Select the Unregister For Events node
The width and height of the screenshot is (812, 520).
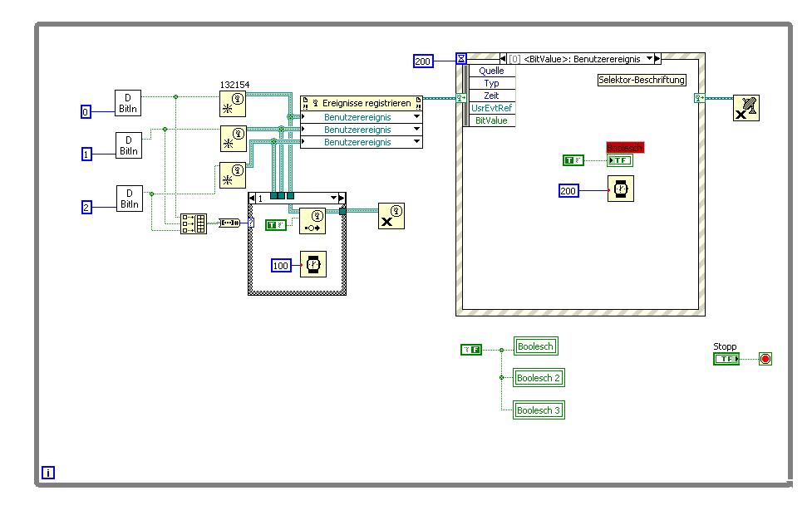point(746,108)
